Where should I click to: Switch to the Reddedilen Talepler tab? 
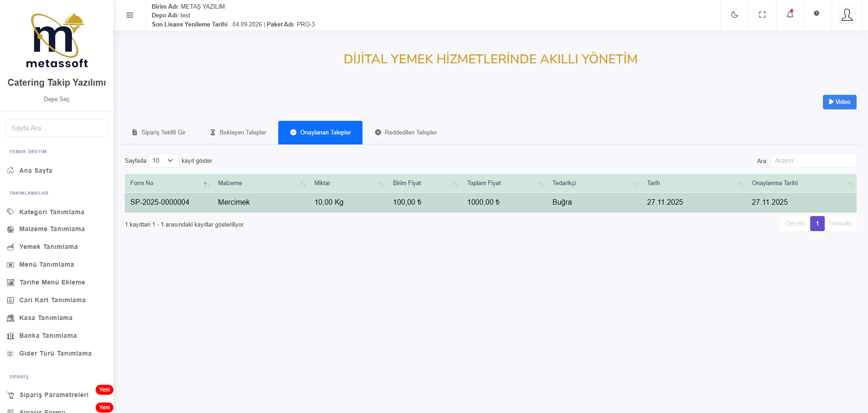coord(406,133)
